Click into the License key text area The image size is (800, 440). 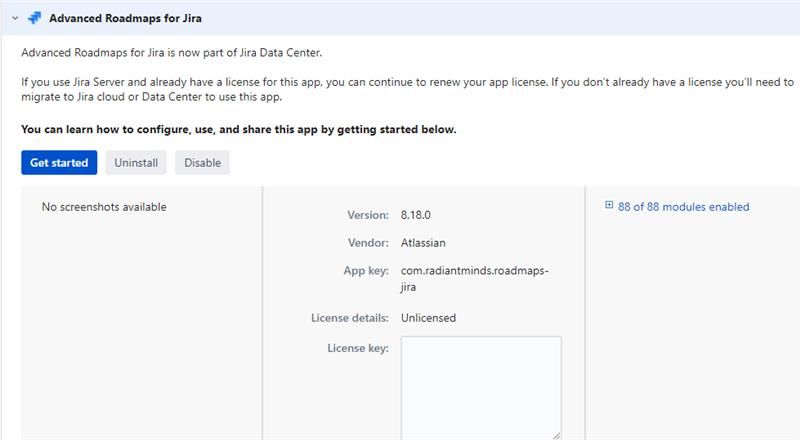tap(481, 387)
